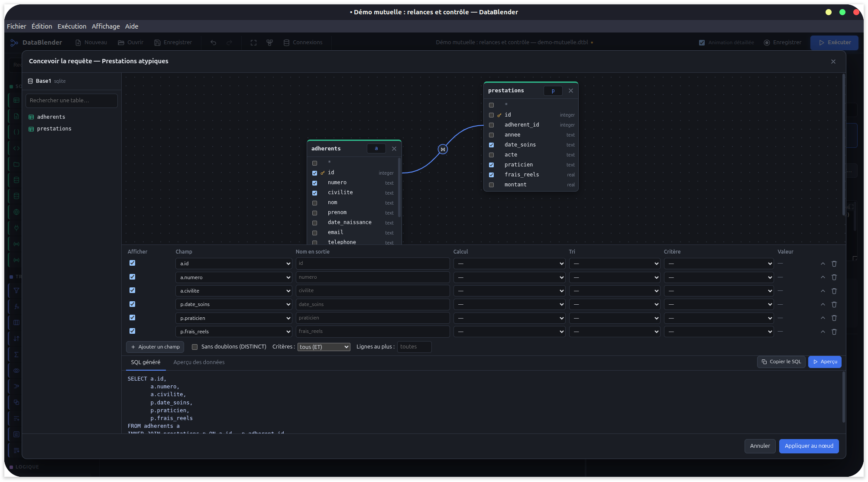Open the Champ dropdown showing a.id
The height and width of the screenshot is (482, 868).
coord(233,264)
